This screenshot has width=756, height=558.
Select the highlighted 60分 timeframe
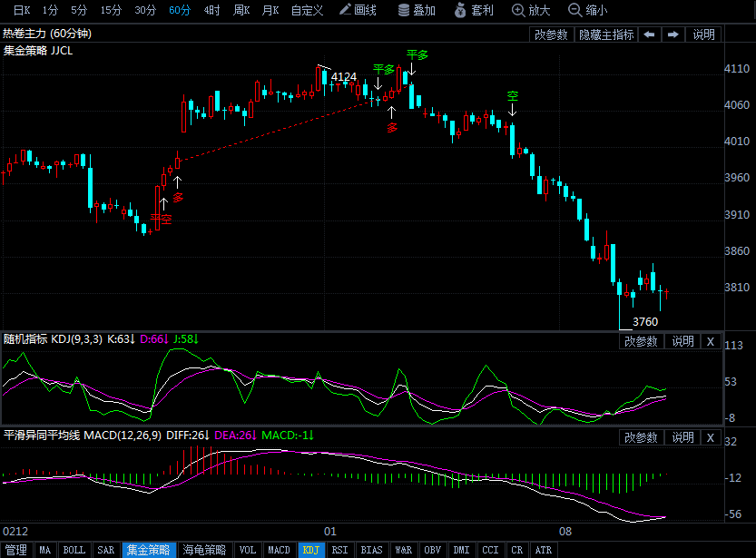180,10
